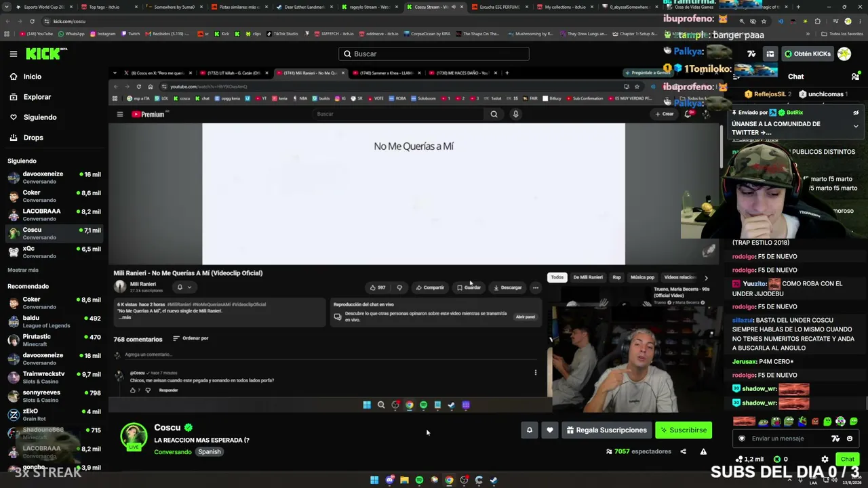868x488 pixels.
Task: Open File Explorer from taskbar
Action: click(404, 480)
